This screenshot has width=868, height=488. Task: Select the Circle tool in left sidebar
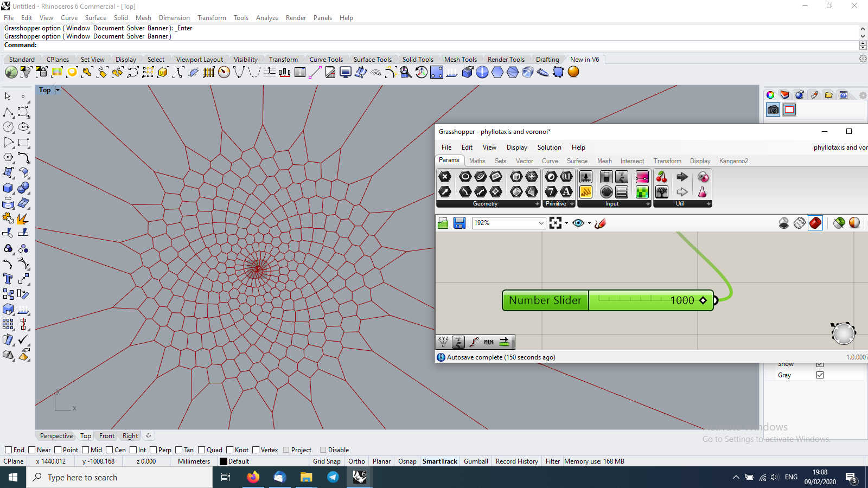[8, 127]
